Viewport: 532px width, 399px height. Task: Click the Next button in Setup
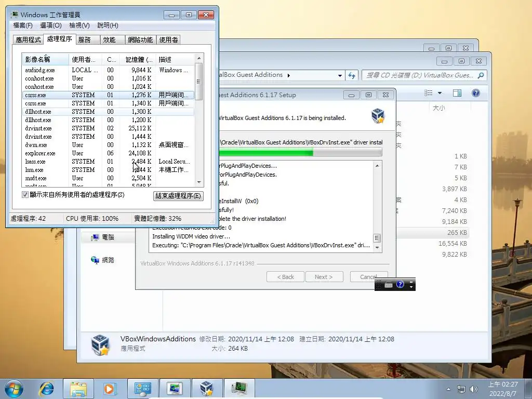point(324,277)
